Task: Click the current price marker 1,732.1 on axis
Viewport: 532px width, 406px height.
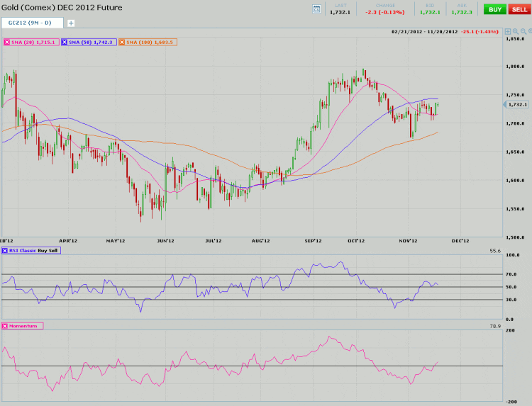Action: [516, 105]
